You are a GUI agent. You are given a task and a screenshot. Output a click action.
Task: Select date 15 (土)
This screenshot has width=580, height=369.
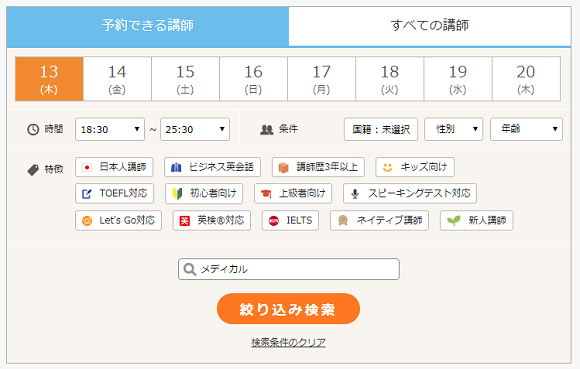tap(185, 79)
